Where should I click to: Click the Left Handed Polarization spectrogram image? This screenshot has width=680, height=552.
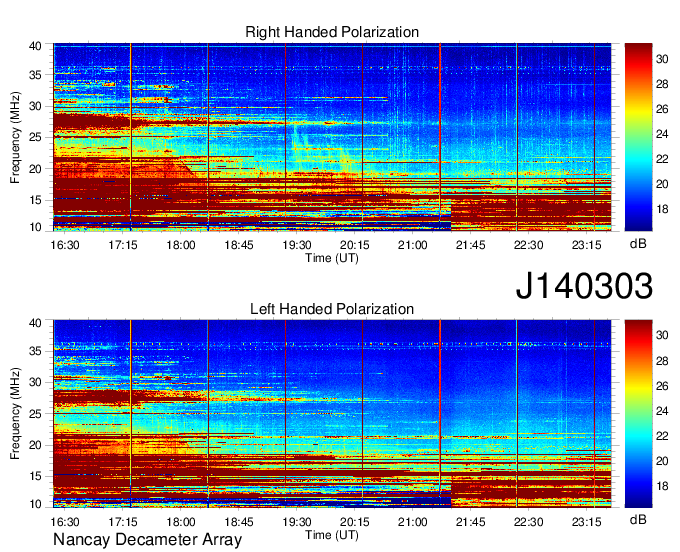pos(332,414)
